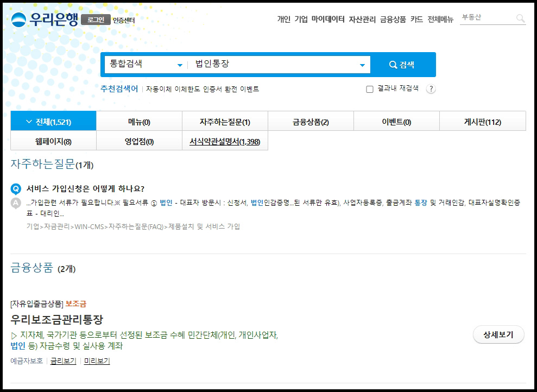
Task: Click the 금융상품 (2개) section heading
Action: (43, 268)
